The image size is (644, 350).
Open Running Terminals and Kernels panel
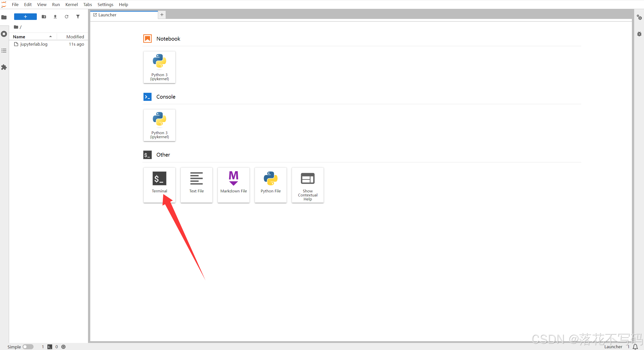pos(4,34)
